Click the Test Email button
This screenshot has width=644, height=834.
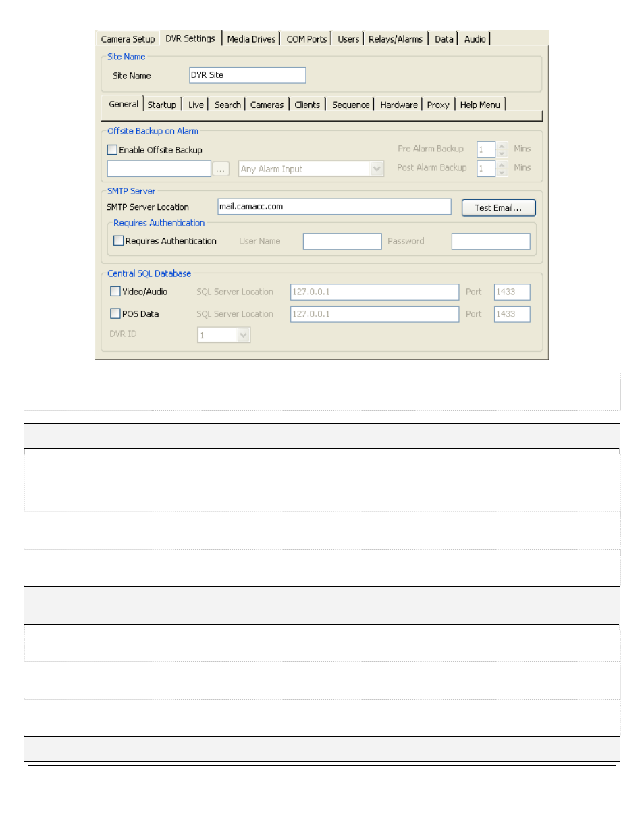click(x=498, y=207)
